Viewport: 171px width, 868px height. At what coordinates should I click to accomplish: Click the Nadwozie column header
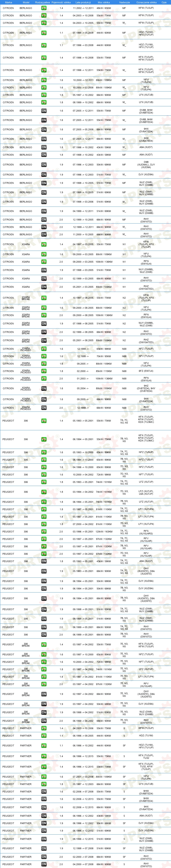pyautogui.click(x=124, y=2)
